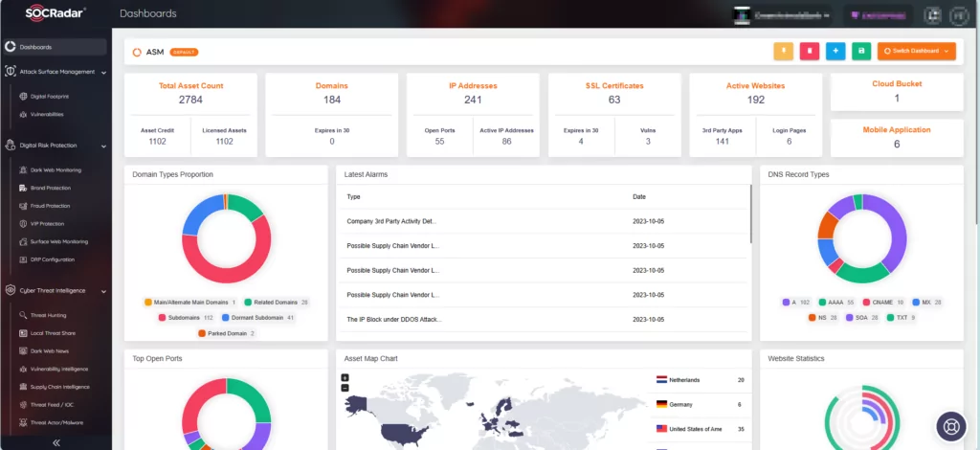This screenshot has height=450, width=980.
Task: Open the blurred company selector dropdown
Action: click(x=783, y=15)
